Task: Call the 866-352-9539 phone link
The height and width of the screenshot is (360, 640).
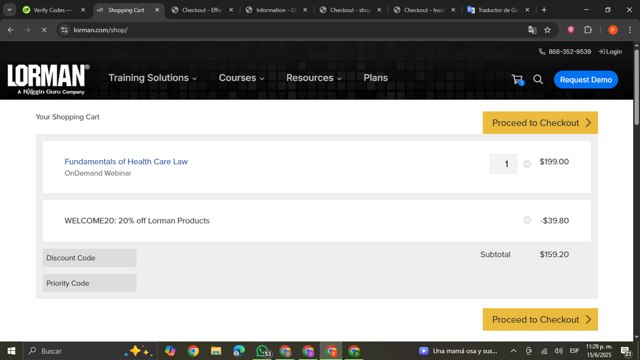Action: point(564,51)
